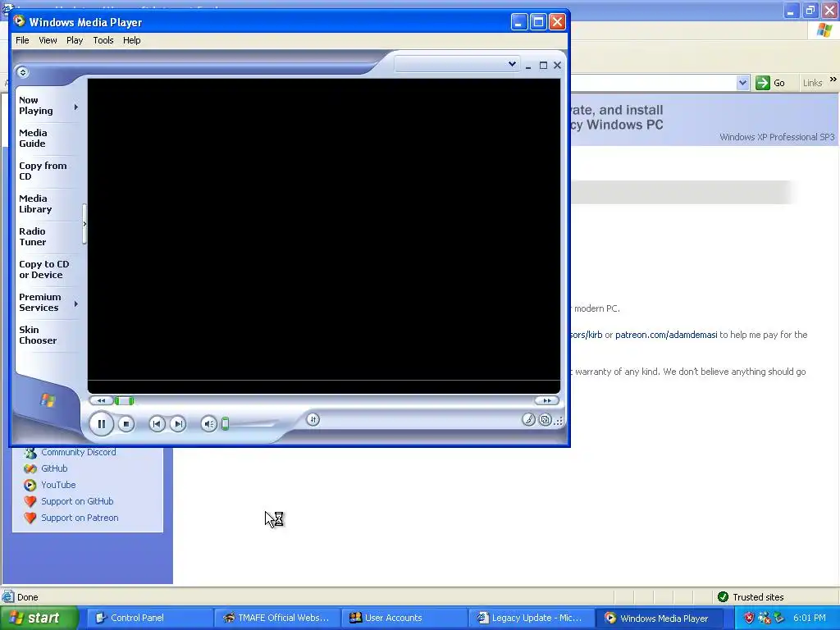The width and height of the screenshot is (840, 630).
Task: Click the Community Discord icon
Action: coord(30,452)
